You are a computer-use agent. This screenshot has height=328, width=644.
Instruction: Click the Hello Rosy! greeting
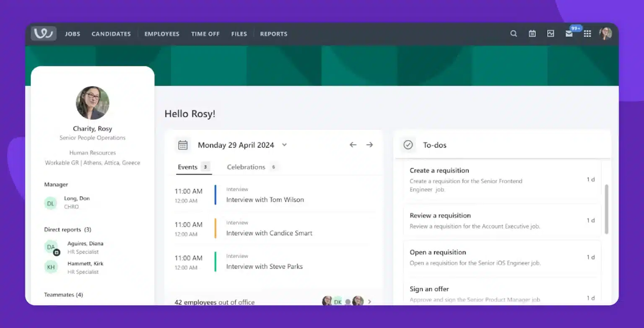coord(190,114)
